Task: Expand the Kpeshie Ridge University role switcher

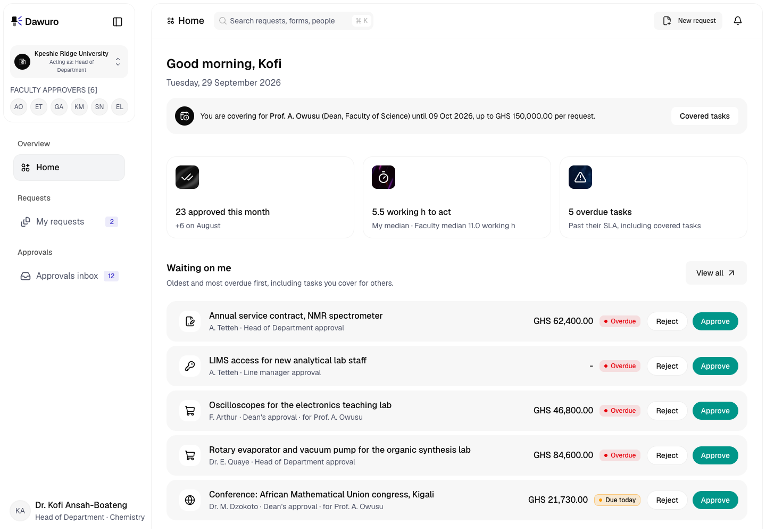Action: click(69, 62)
